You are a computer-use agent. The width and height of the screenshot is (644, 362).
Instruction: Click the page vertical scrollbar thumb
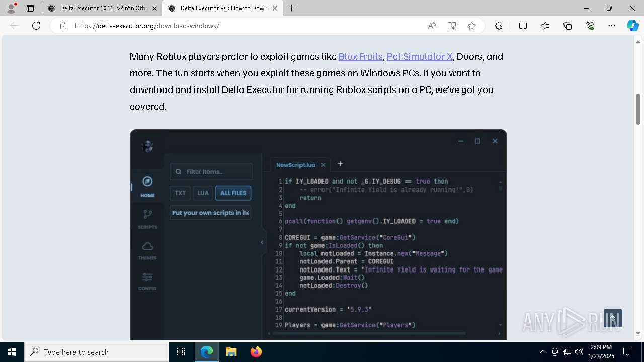coord(638,109)
